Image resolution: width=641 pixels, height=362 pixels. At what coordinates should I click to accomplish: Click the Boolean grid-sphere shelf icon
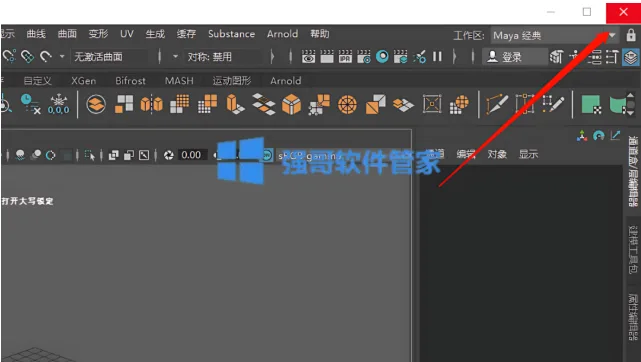[x=459, y=104]
